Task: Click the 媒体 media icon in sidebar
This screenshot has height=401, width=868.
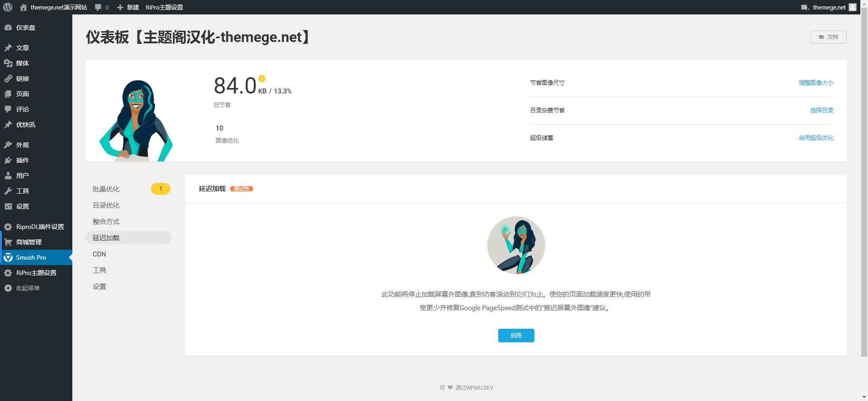Action: (8, 63)
